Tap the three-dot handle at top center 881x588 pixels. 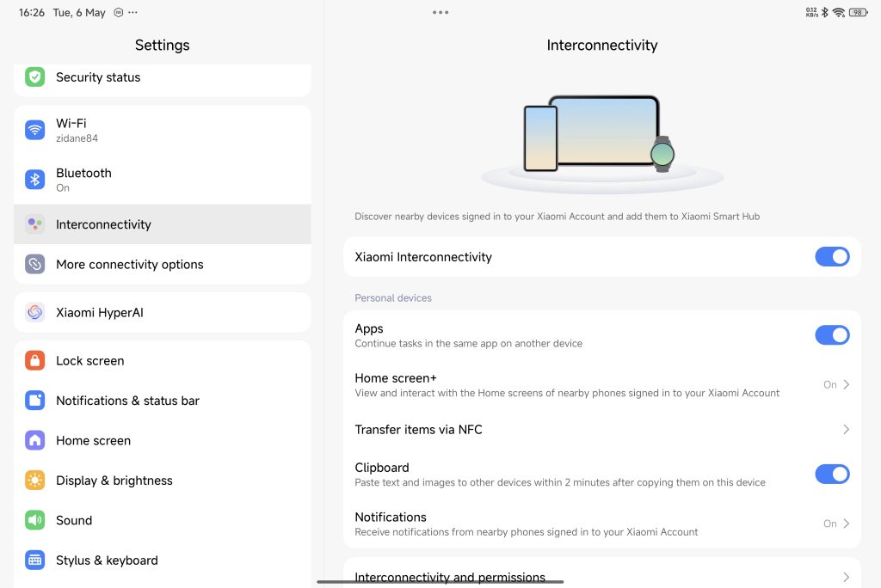pyautogui.click(x=440, y=13)
